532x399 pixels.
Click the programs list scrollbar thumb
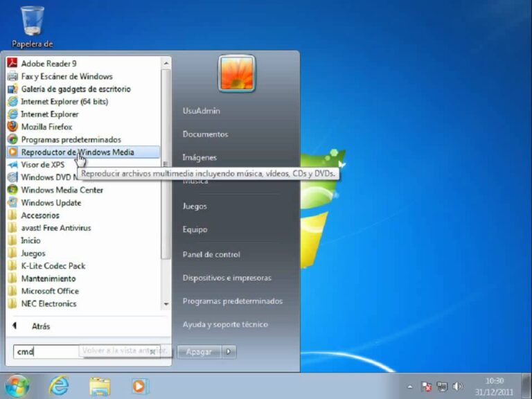pyautogui.click(x=166, y=164)
